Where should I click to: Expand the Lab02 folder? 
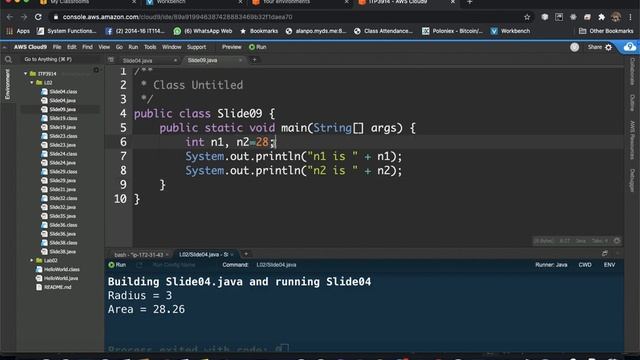pyautogui.click(x=31, y=260)
